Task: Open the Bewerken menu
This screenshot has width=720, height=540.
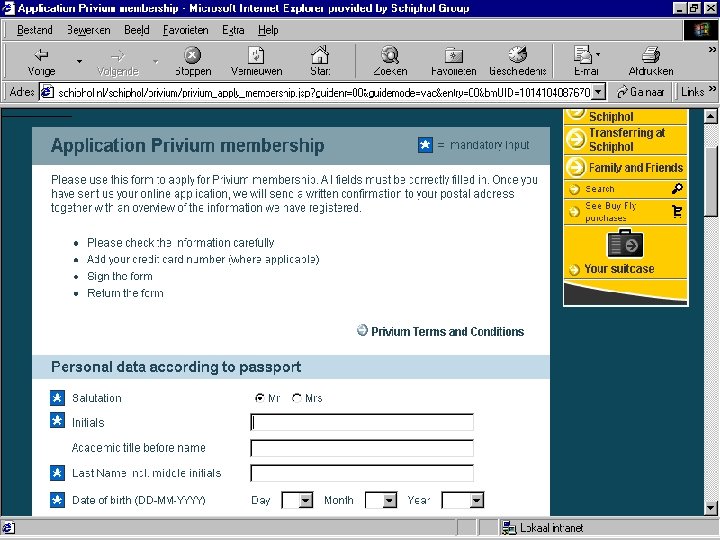Action: click(x=89, y=30)
